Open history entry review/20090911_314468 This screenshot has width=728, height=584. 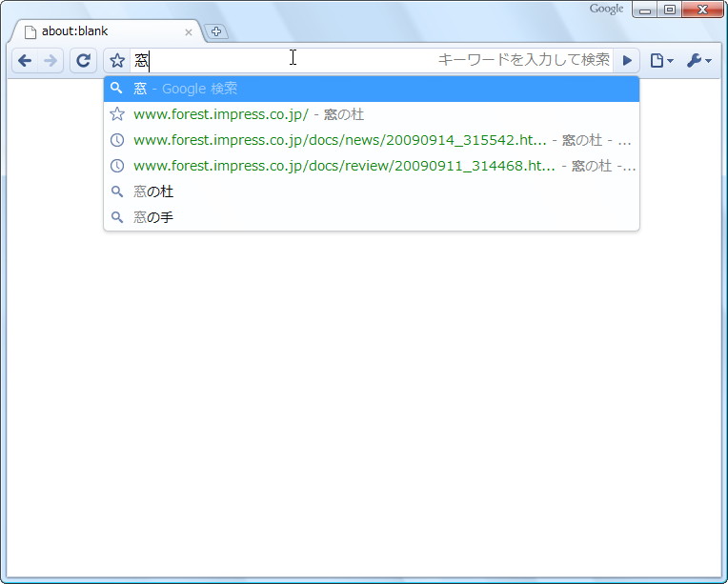pyautogui.click(x=372, y=166)
